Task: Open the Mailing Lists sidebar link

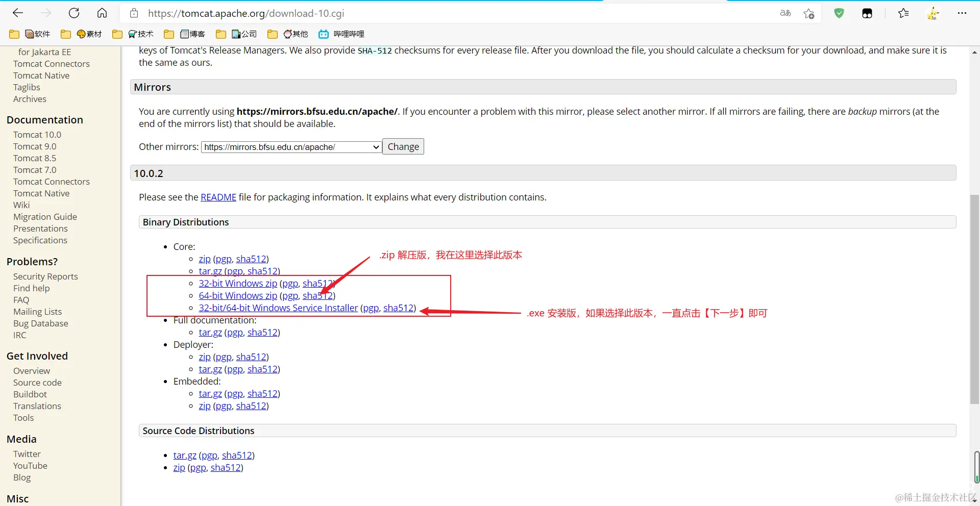Action: [37, 312]
